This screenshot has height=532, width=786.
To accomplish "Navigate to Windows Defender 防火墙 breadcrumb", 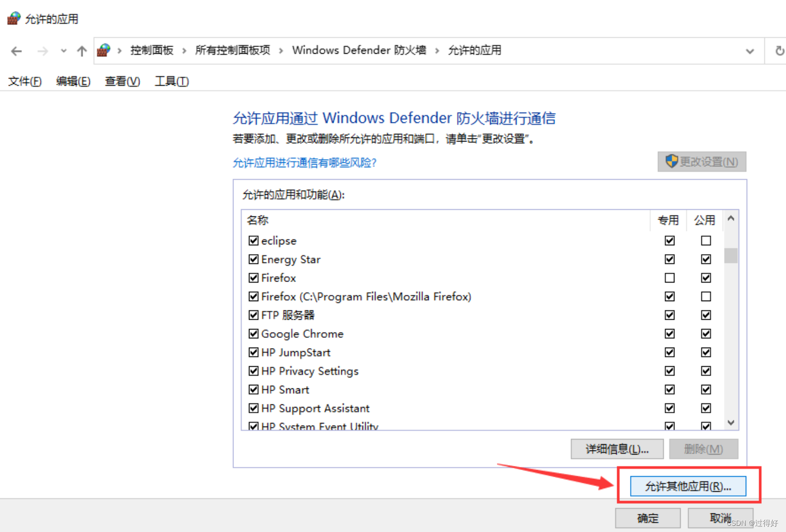I will point(359,50).
